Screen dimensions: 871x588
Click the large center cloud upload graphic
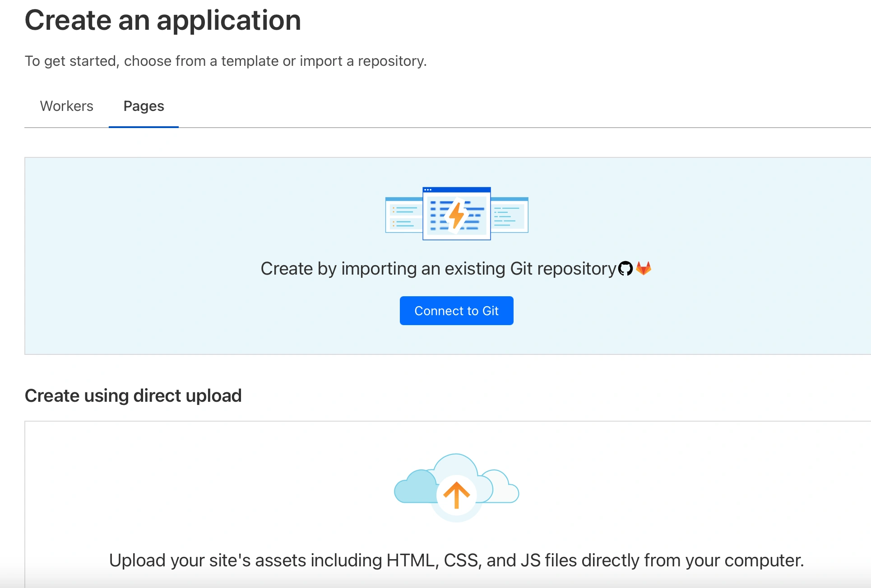tap(456, 467)
